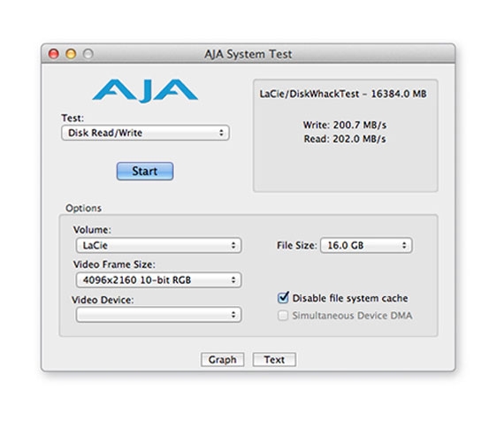504x444 pixels.
Task: Open the File Size dropdown
Action: pyautogui.click(x=366, y=245)
